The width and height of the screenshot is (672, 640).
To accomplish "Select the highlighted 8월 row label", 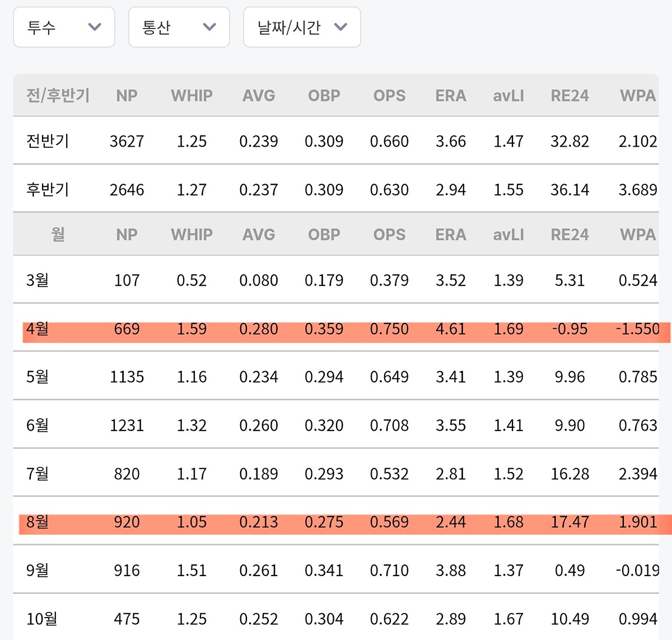I will tap(38, 522).
